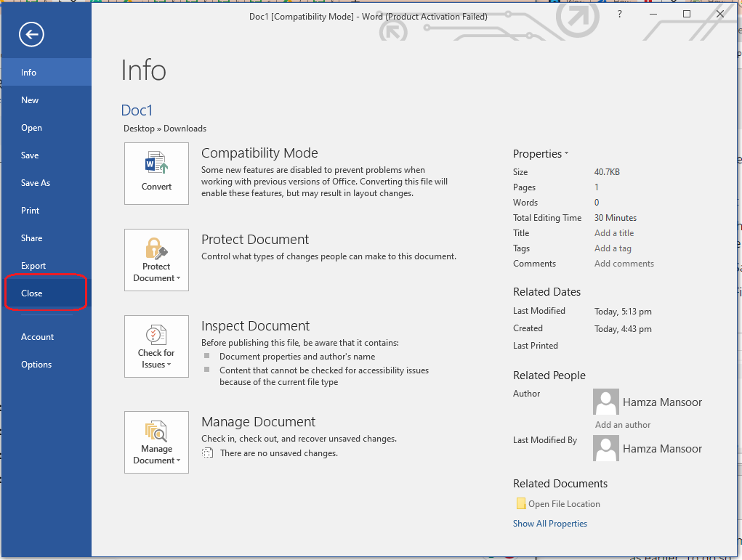Open the Manage Document dropdown button
The width and height of the screenshot is (742, 560).
pos(157,442)
